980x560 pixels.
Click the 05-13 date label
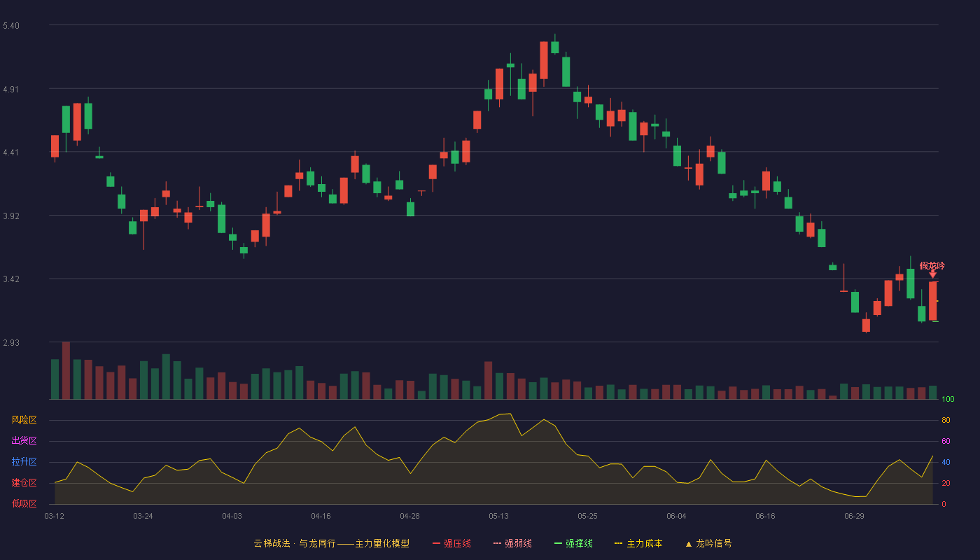pyautogui.click(x=498, y=516)
